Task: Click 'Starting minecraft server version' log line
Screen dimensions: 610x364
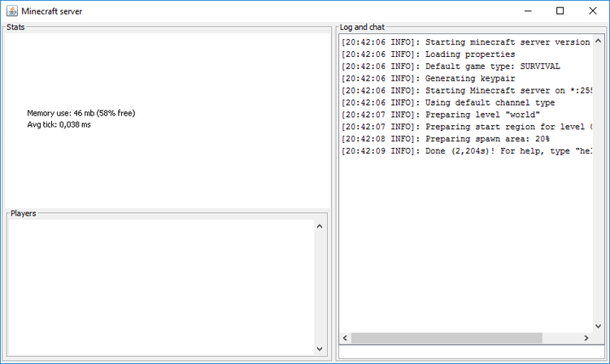Action: [x=467, y=42]
